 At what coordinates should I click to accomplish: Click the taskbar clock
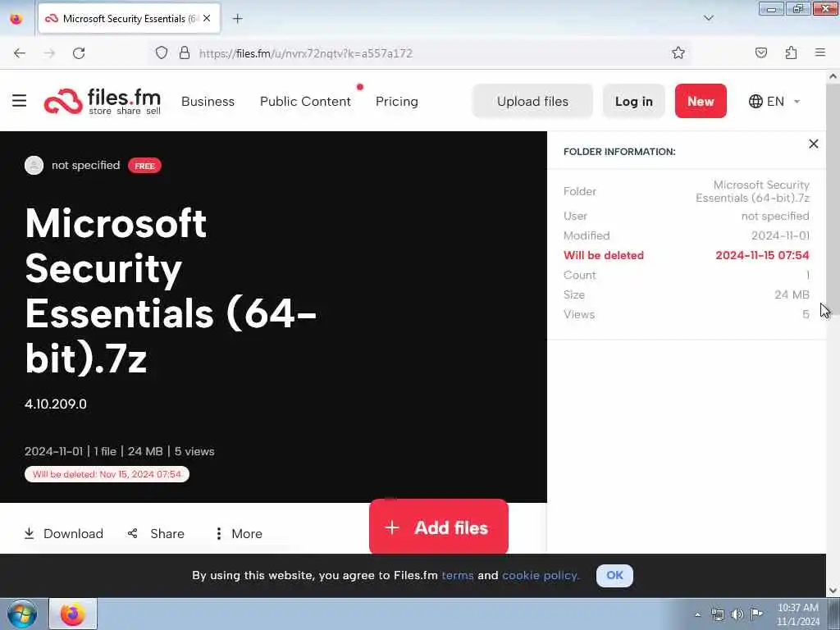797,614
